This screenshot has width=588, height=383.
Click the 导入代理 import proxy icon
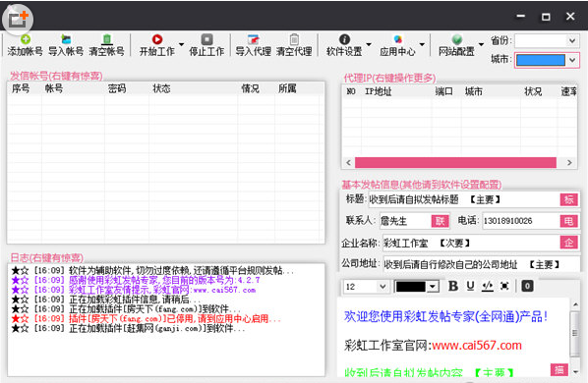pos(253,39)
